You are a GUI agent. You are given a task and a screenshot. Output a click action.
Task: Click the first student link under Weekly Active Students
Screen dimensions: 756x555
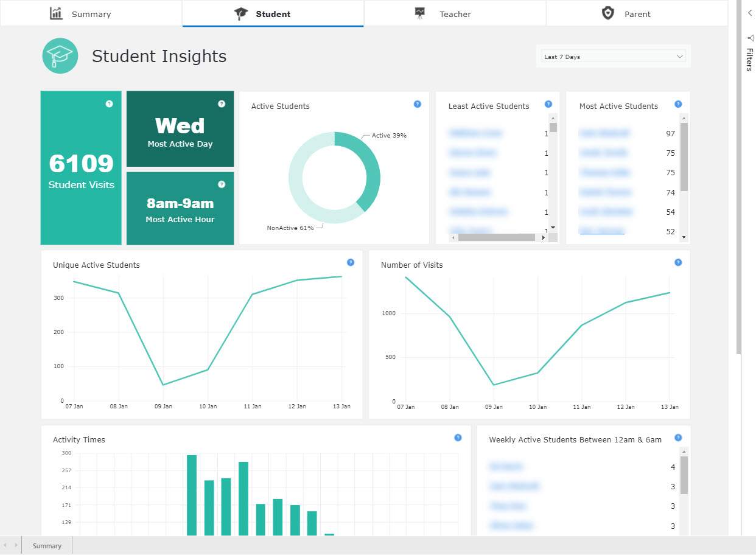coord(506,467)
